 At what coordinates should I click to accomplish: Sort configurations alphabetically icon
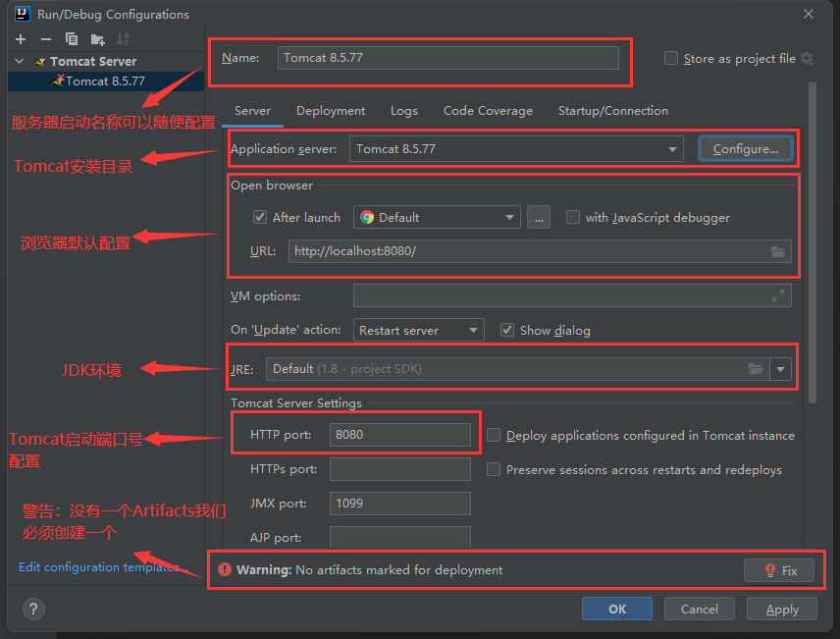coord(123,39)
